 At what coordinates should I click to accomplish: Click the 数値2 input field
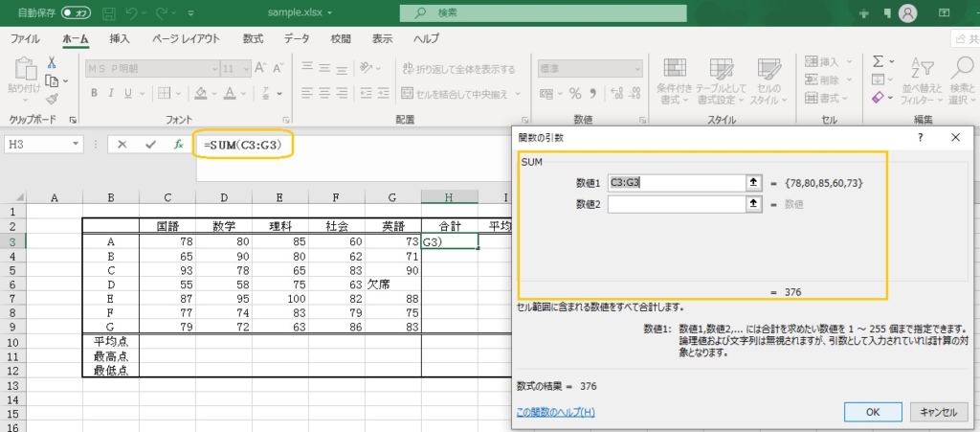(x=676, y=203)
